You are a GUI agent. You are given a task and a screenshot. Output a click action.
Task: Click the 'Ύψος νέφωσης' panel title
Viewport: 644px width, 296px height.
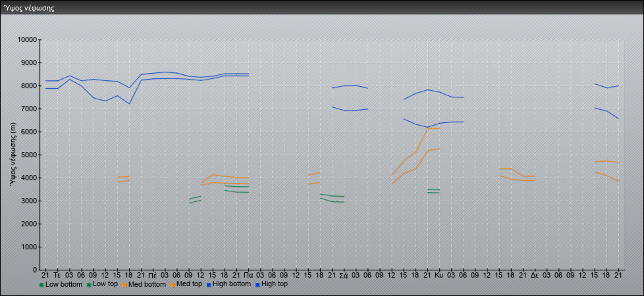[x=29, y=8]
